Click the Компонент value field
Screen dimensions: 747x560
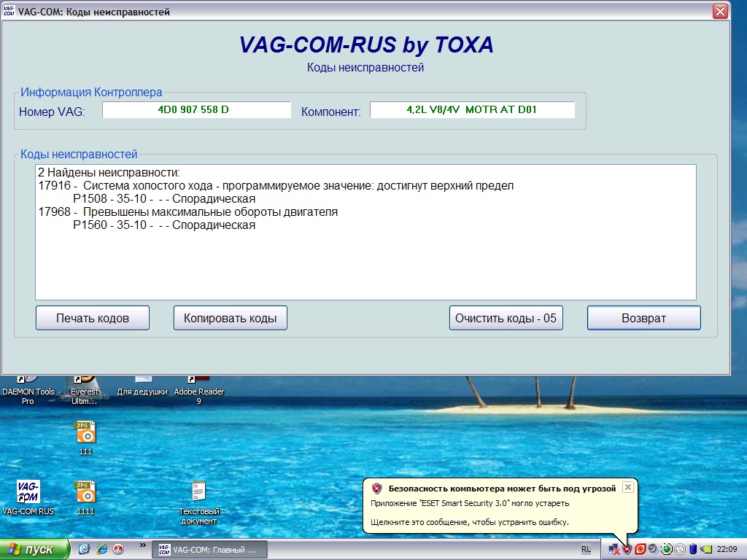click(472, 110)
